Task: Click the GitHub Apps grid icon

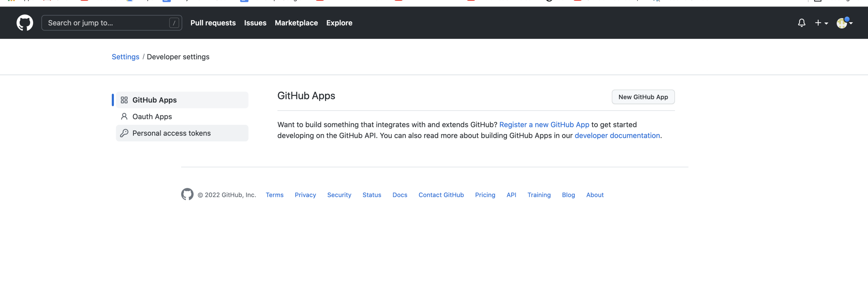Action: coord(124,100)
